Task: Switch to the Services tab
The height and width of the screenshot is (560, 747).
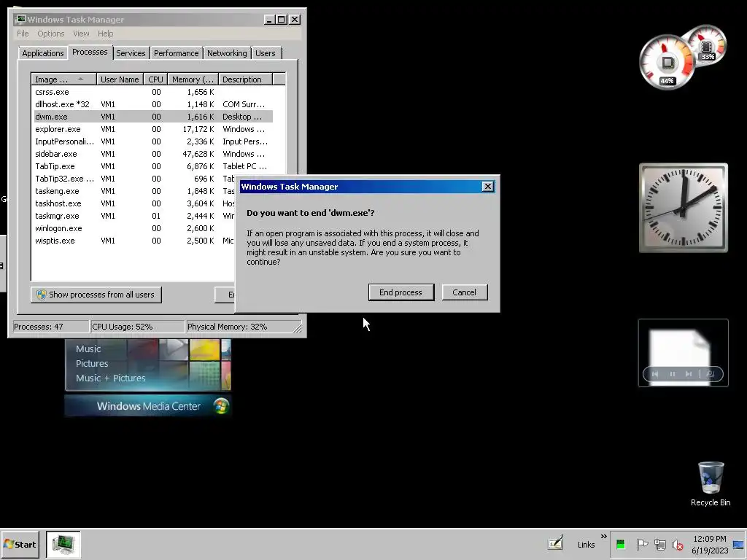Action: [x=131, y=53]
